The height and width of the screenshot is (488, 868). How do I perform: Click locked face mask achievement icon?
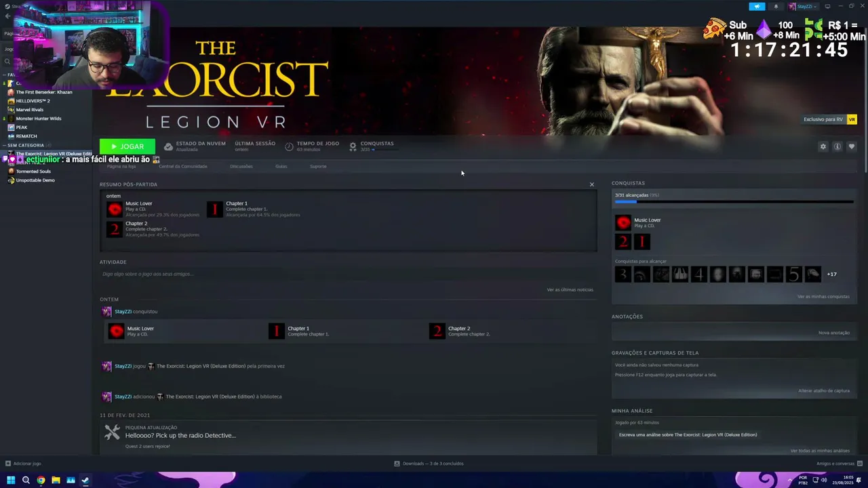(717, 274)
